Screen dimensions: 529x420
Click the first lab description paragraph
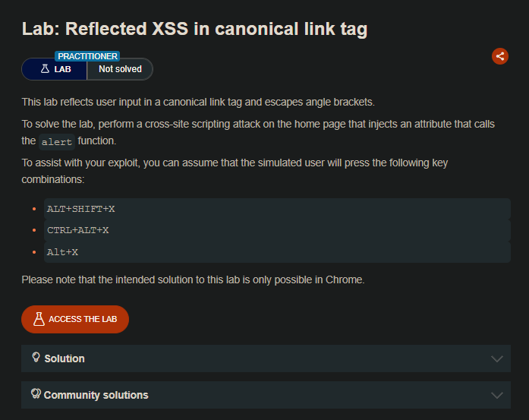198,103
